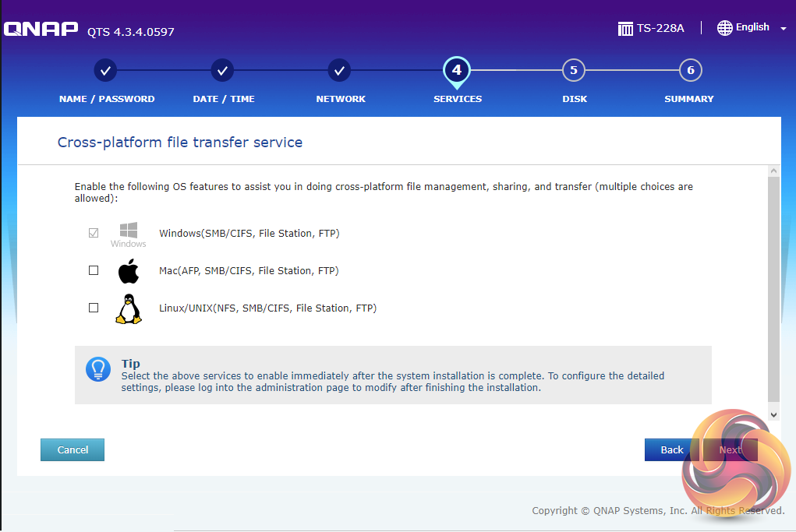Screen dimensions: 796x532
Task: Click Mac(AFP, SMB/CIFS, File Station, FTP) label
Action: coord(249,271)
